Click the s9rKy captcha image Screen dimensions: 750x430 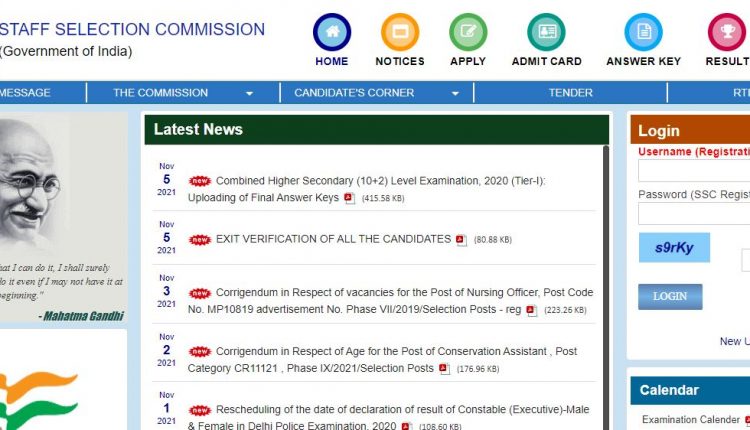[674, 247]
